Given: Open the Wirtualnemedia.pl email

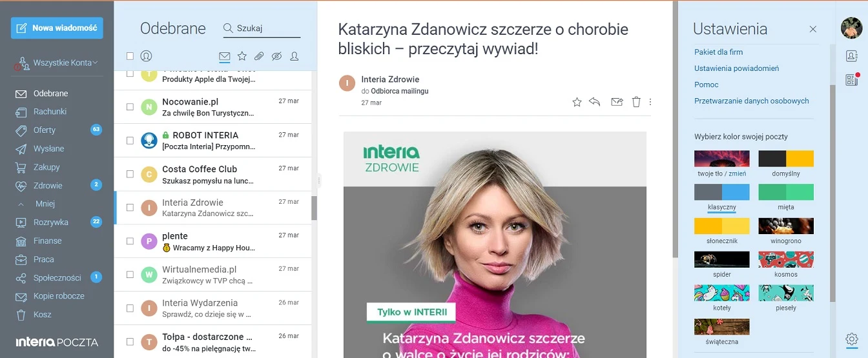Looking at the screenshot, I should (213, 275).
